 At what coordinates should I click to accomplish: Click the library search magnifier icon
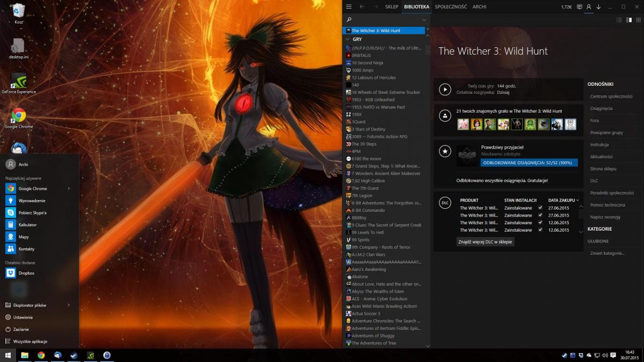[349, 20]
